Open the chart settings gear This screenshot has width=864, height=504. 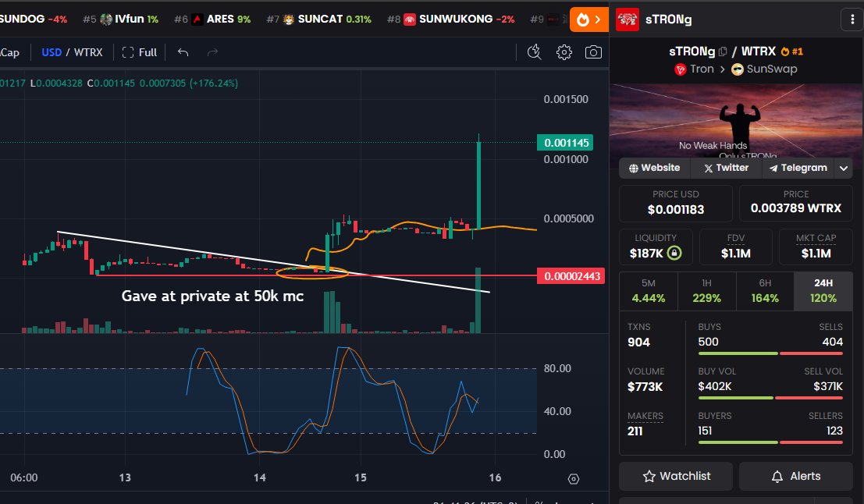click(x=564, y=52)
